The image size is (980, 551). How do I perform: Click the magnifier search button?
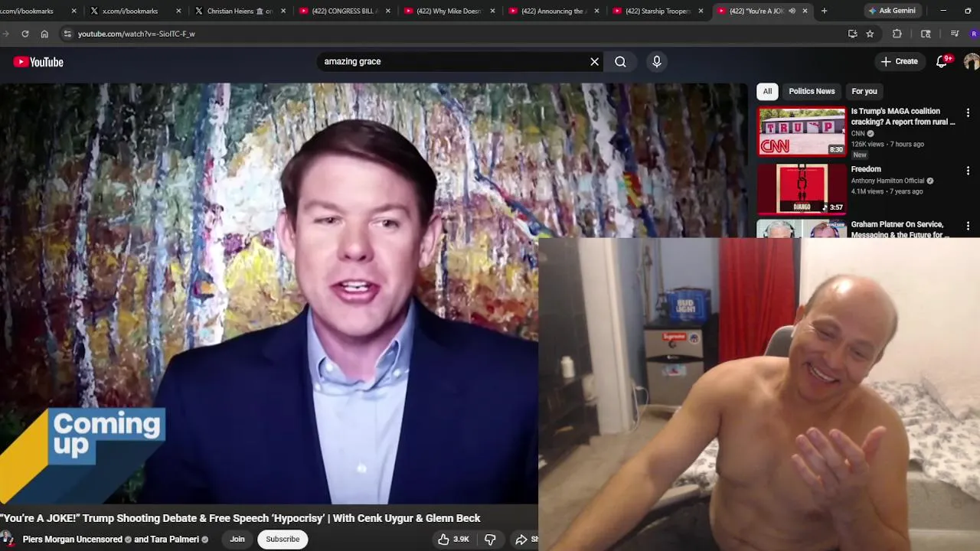(620, 61)
